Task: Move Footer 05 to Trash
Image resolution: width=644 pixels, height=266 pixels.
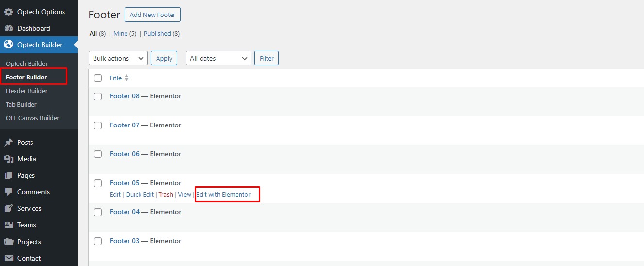Action: (165, 194)
